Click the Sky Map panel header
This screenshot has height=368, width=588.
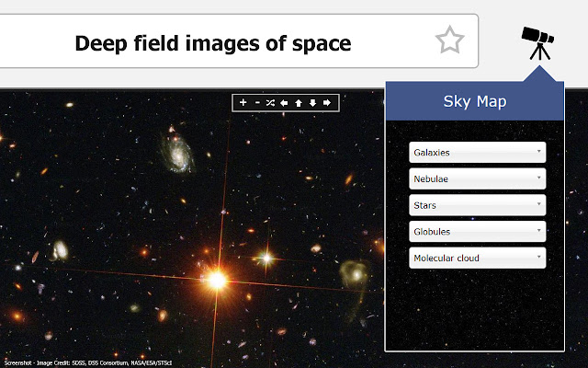475,101
